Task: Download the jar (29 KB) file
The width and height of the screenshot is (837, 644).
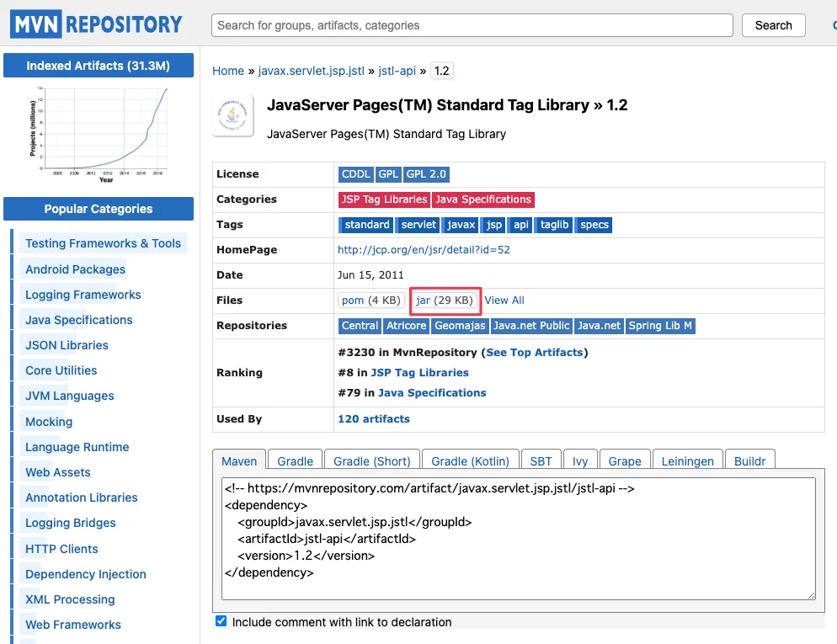Action: [x=445, y=301]
